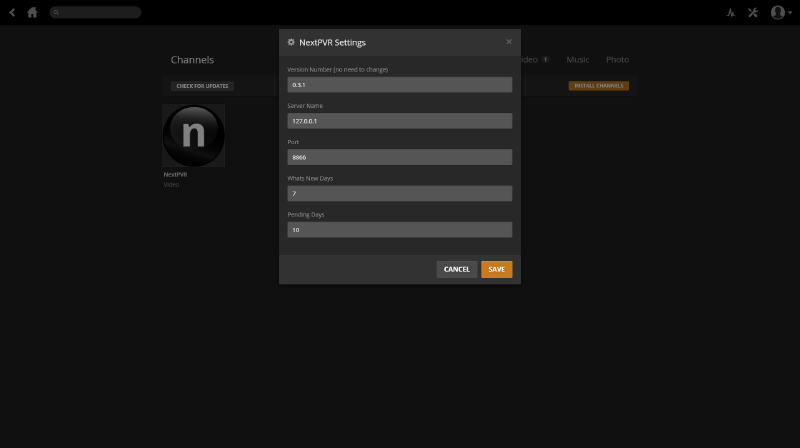Open the activity status icon
Viewport: 800px width, 448px height.
point(731,12)
